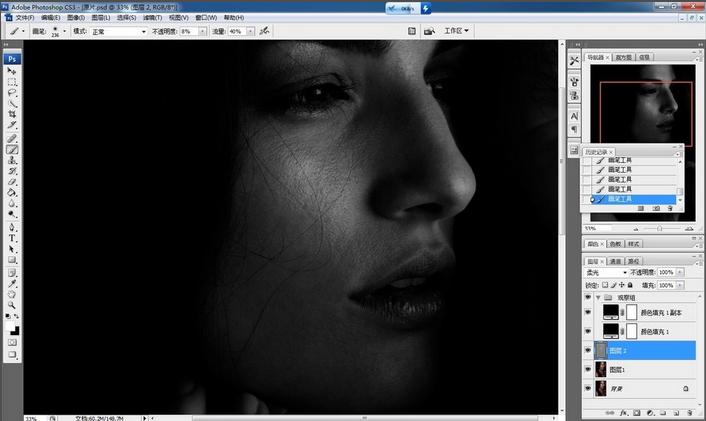Select the Move tool
This screenshot has width=706, height=421.
click(12, 71)
